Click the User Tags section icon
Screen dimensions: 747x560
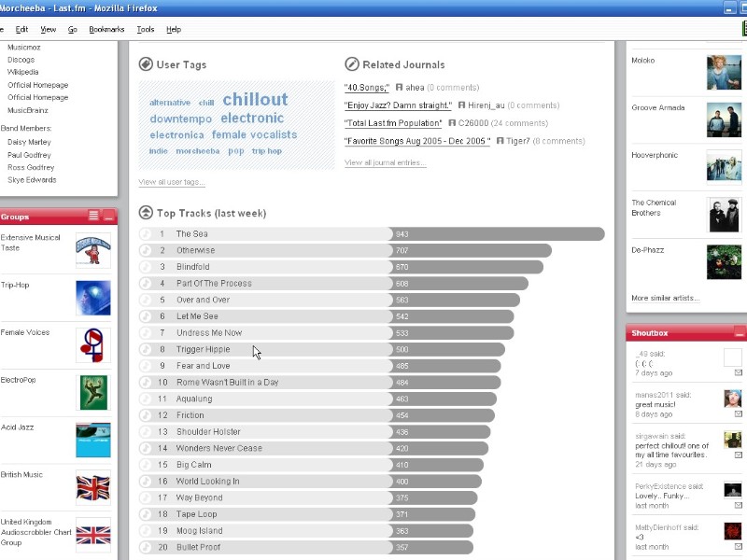(x=146, y=64)
